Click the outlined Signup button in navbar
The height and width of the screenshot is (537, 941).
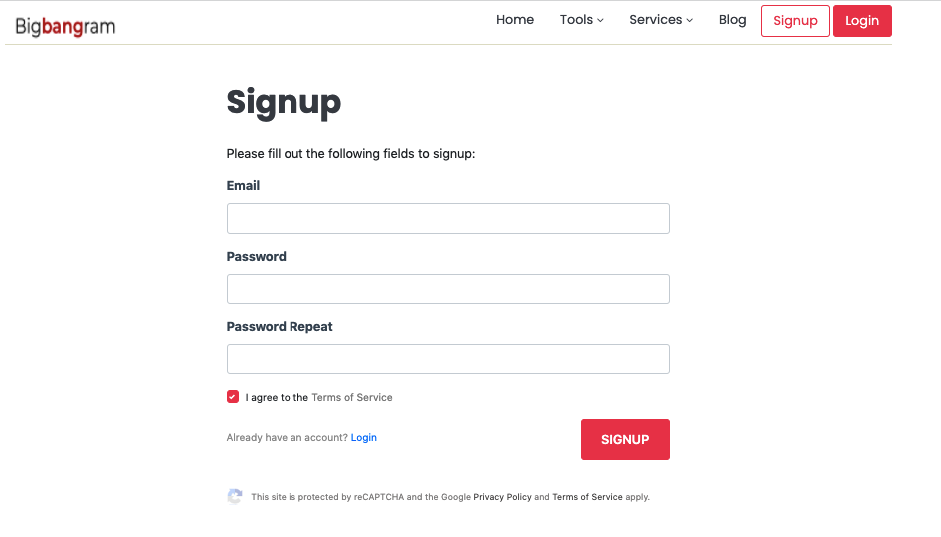(795, 21)
